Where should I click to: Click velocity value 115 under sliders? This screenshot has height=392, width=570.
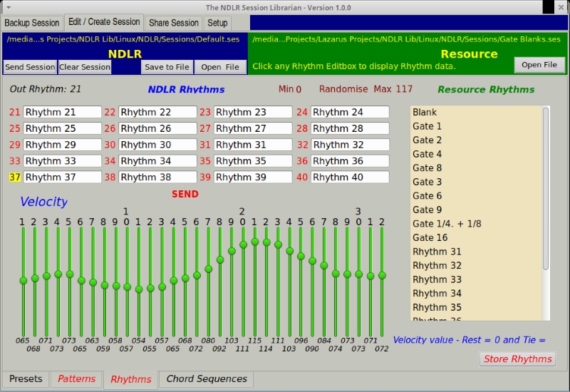254,341
